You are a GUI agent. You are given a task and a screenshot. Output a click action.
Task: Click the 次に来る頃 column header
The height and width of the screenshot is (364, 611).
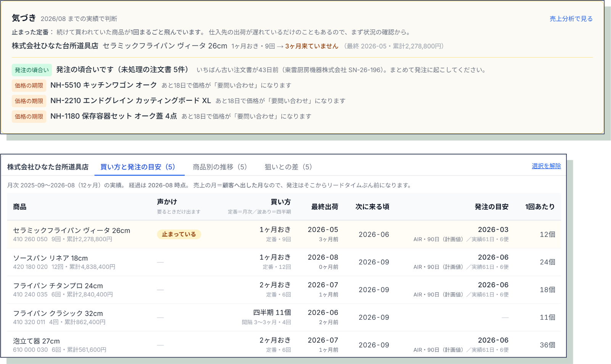click(372, 207)
